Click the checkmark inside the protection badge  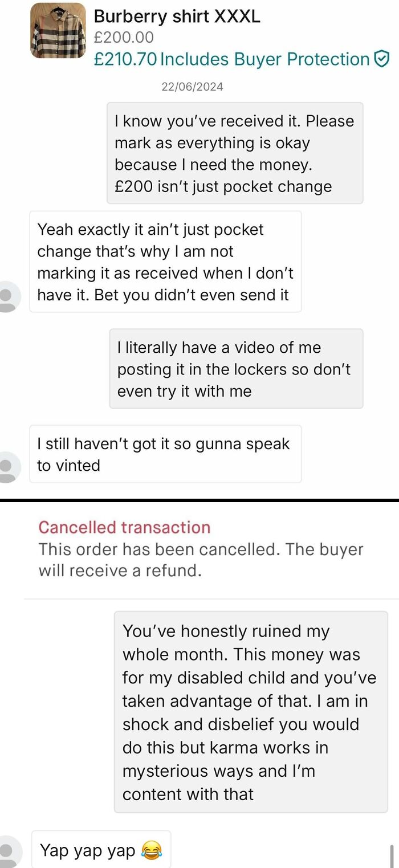click(x=381, y=59)
